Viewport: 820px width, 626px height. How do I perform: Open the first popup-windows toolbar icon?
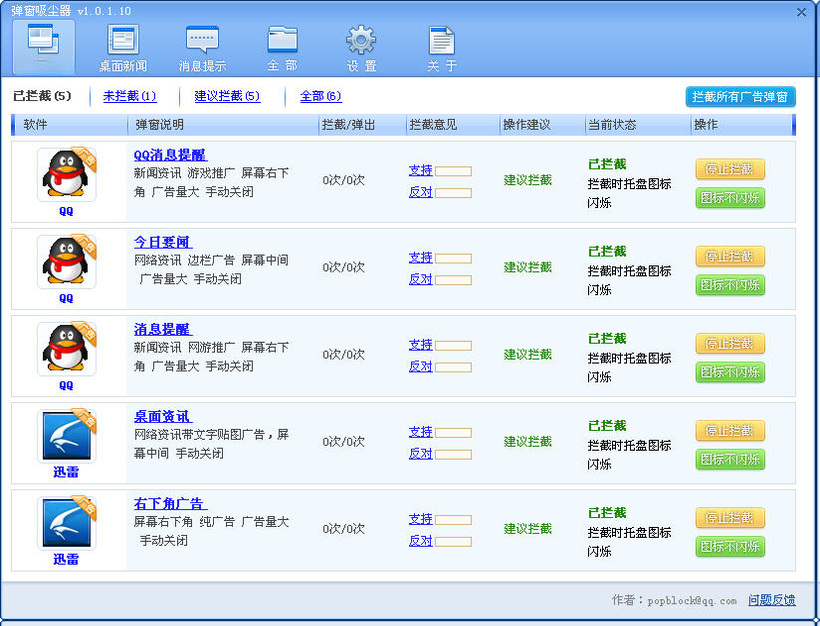(x=44, y=48)
